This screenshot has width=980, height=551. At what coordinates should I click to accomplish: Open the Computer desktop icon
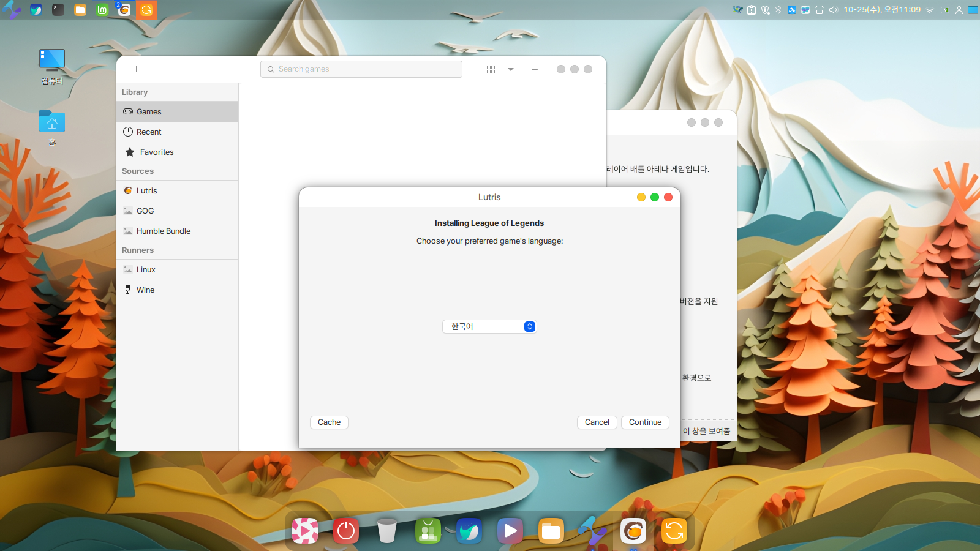point(52,61)
